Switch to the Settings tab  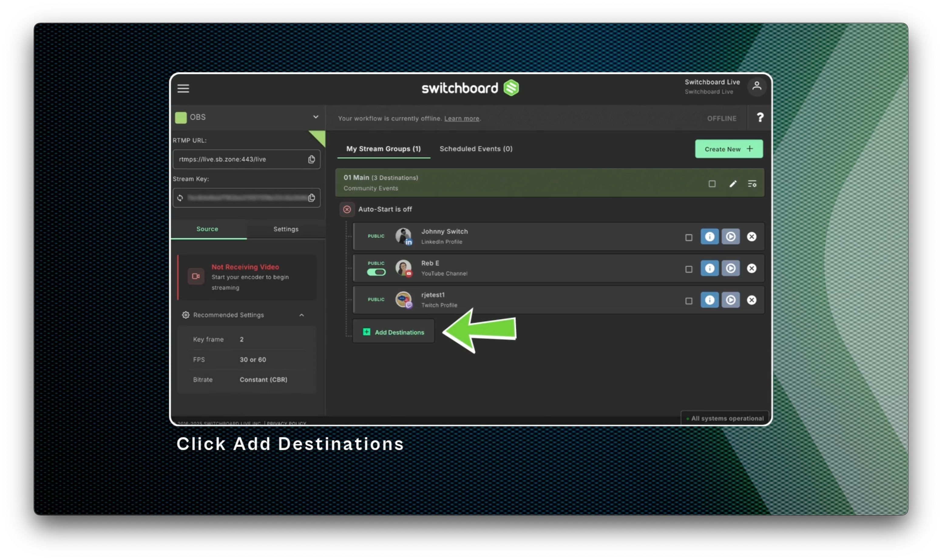(x=286, y=229)
